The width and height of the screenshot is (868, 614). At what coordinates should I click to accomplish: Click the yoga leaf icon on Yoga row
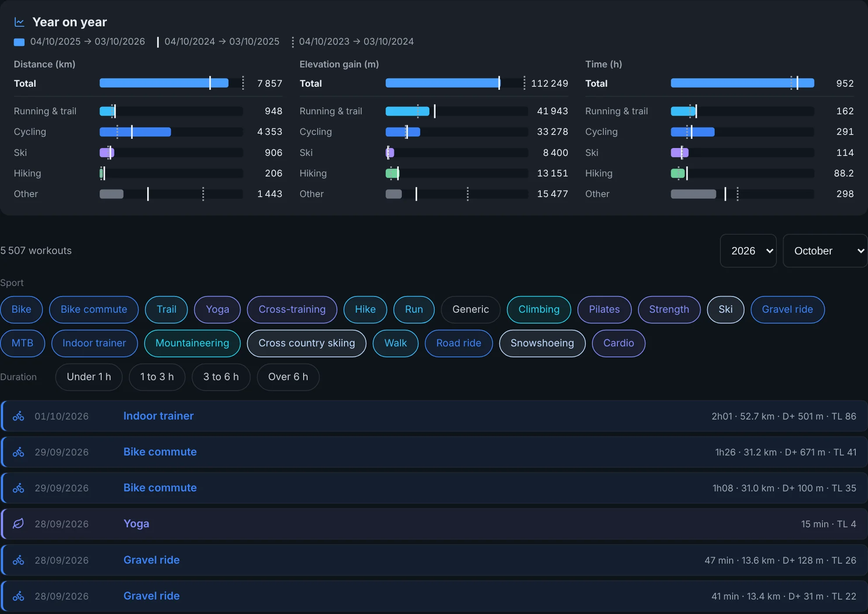click(18, 524)
